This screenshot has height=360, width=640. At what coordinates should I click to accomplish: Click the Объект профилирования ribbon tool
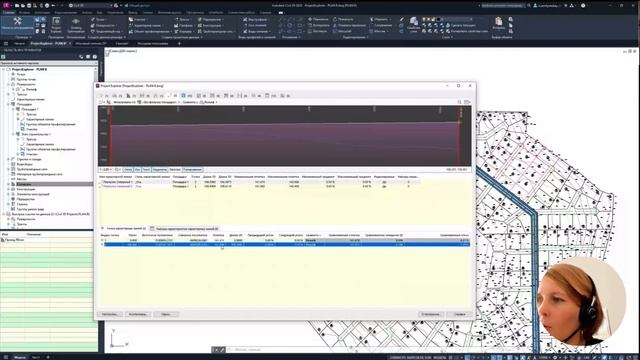coord(149,31)
